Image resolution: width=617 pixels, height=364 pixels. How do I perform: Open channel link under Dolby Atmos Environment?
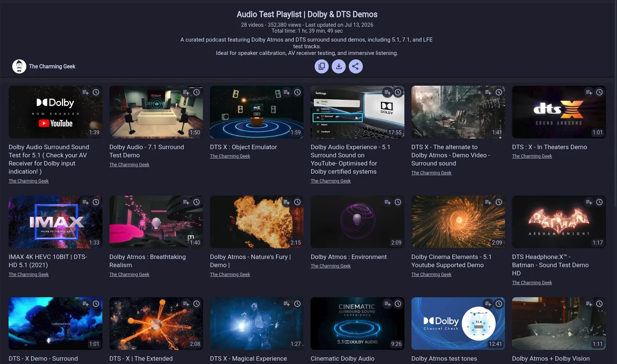(331, 266)
